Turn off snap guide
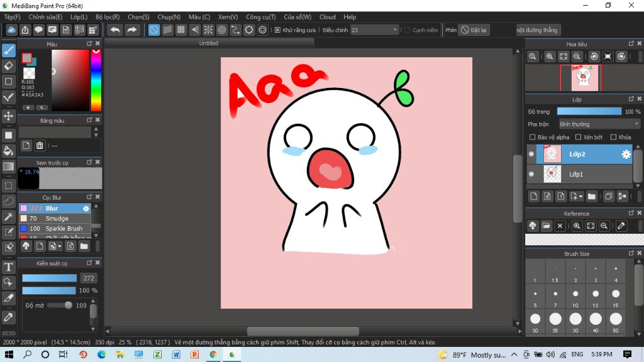This screenshot has height=362, width=644. tap(153, 30)
